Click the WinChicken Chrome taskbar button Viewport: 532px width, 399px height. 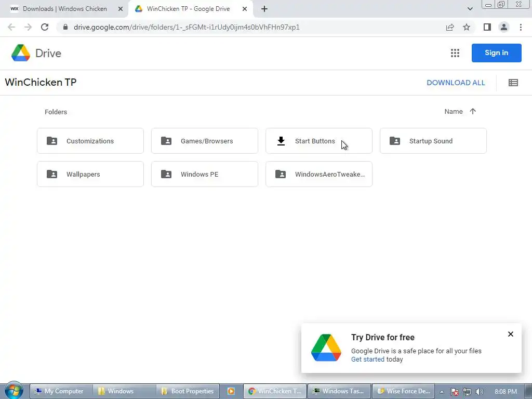pyautogui.click(x=275, y=391)
